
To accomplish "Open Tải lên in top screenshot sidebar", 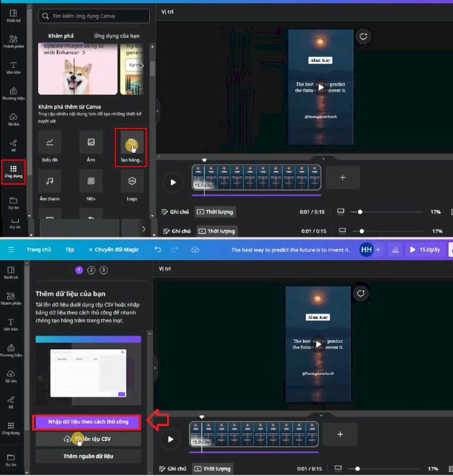I will (x=13, y=120).
